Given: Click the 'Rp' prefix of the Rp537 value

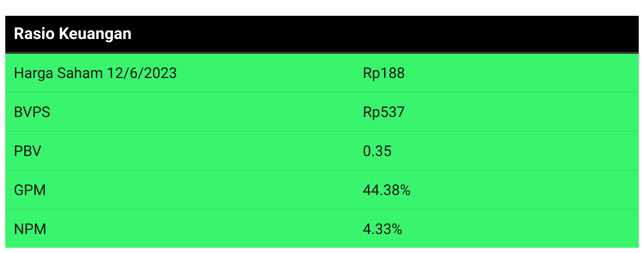Looking at the screenshot, I should click(x=371, y=112).
